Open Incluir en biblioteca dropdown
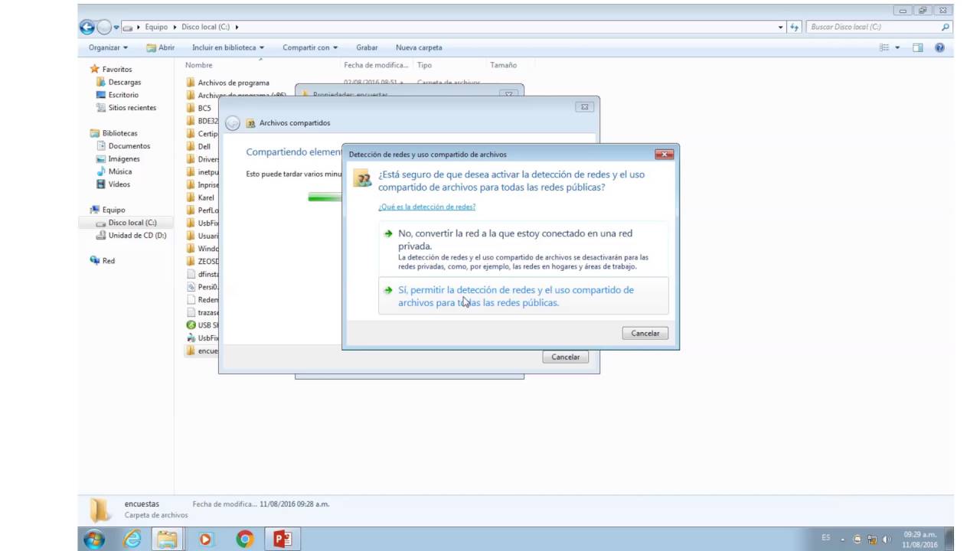The width and height of the screenshot is (980, 551). pos(228,47)
